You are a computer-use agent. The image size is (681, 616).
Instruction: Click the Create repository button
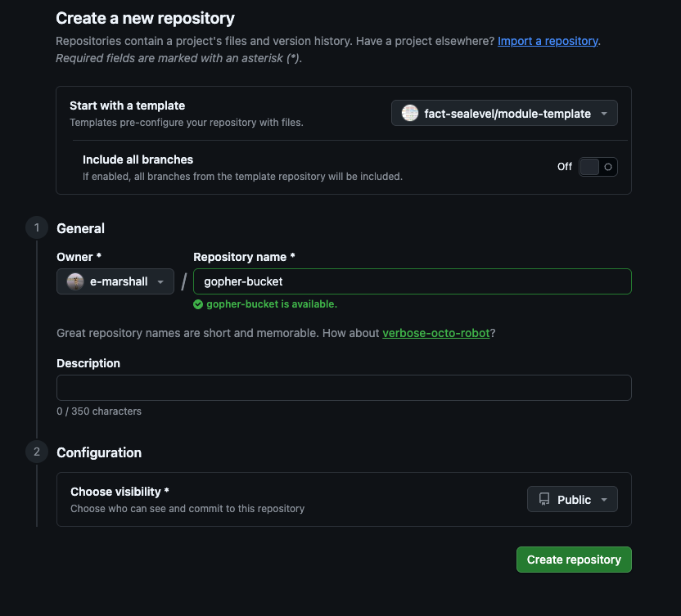click(x=574, y=560)
